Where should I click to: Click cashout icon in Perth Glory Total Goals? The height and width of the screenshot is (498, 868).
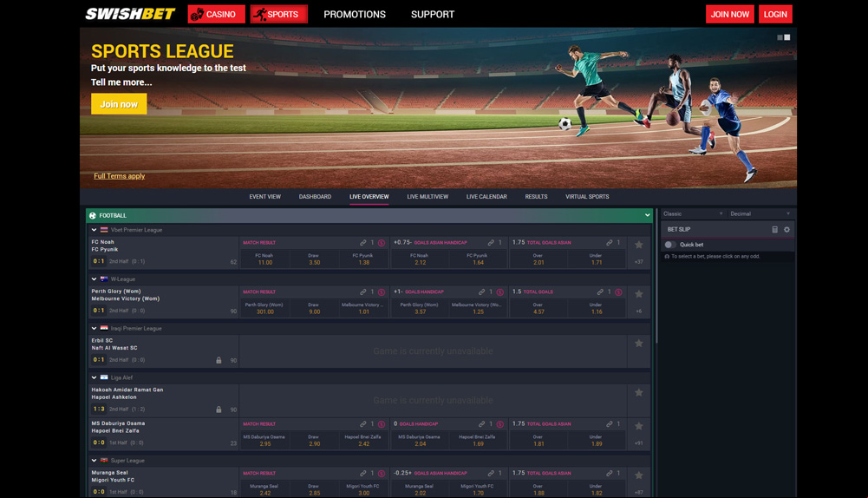coord(618,292)
